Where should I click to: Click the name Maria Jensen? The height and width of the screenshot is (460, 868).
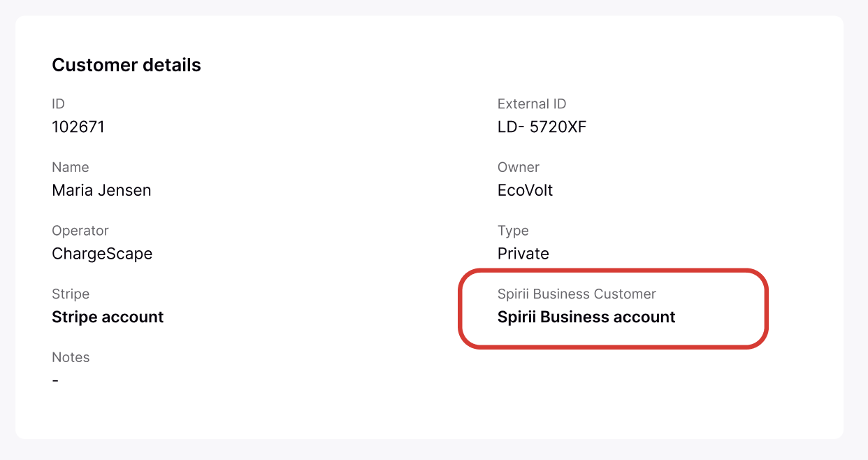[x=101, y=190]
